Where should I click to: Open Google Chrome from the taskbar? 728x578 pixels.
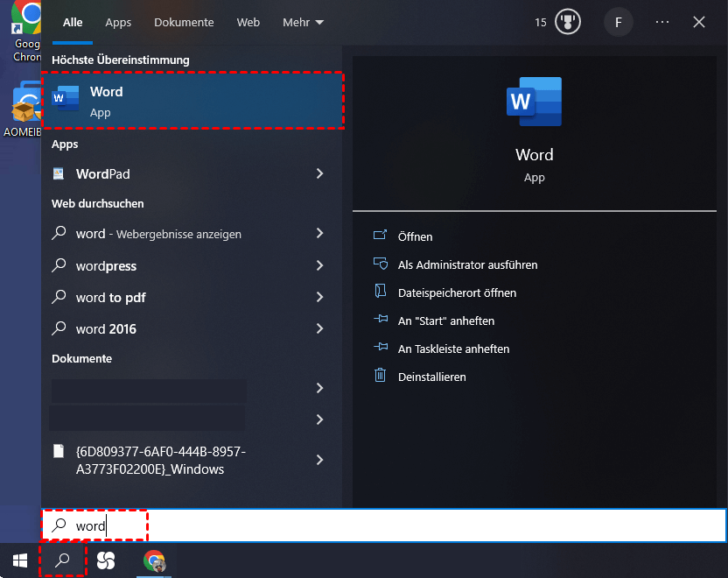154,560
